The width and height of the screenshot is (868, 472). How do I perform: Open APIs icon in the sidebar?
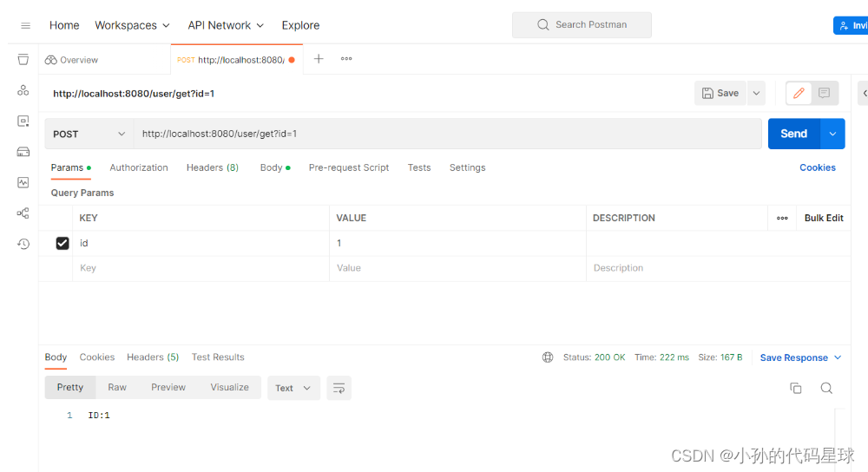tap(23, 90)
